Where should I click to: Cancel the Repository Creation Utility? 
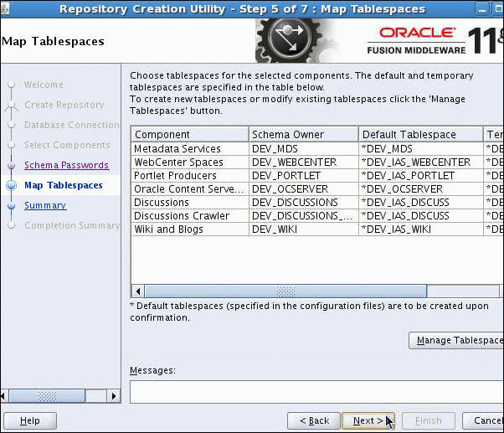click(x=484, y=420)
